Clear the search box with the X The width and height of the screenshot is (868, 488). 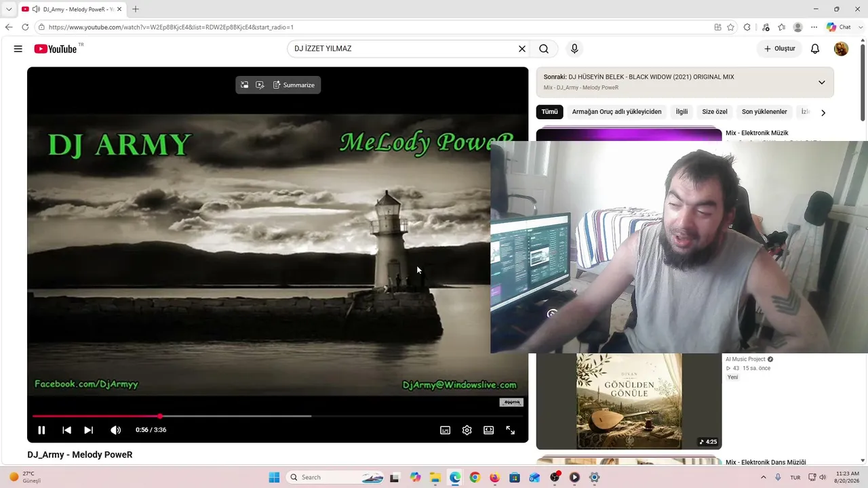pos(522,49)
